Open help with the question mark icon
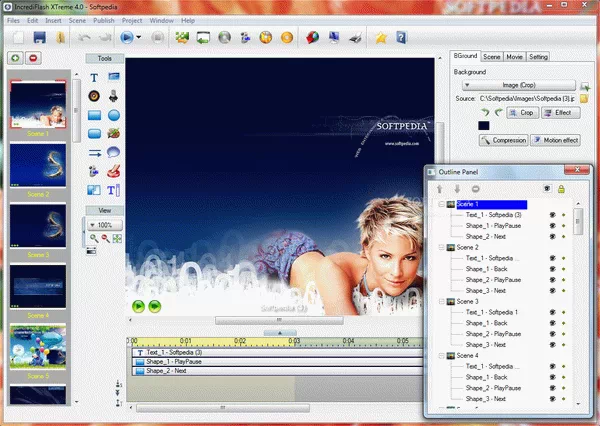 (x=401, y=38)
